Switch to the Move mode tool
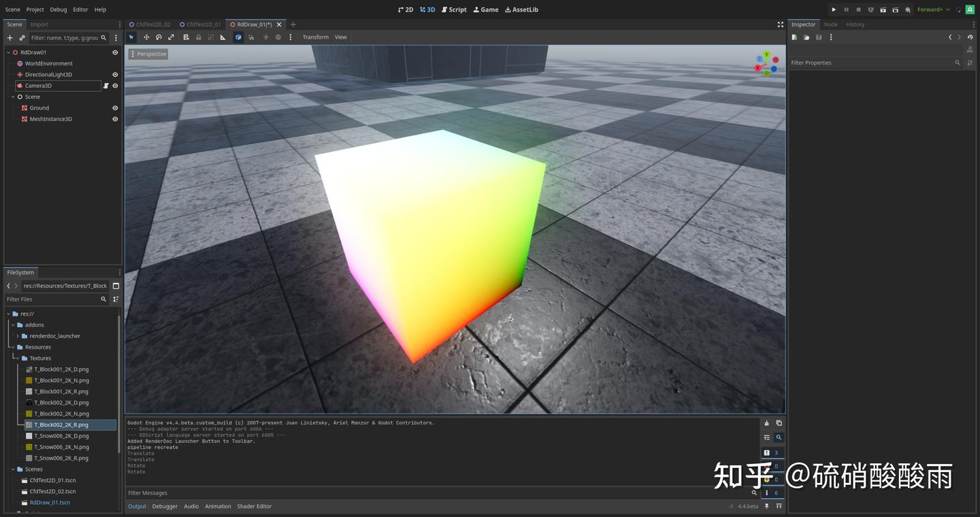This screenshot has height=517, width=980. point(146,37)
